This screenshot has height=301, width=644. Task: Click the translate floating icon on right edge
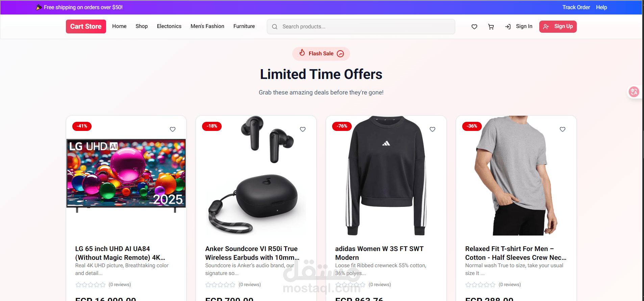[x=634, y=91]
